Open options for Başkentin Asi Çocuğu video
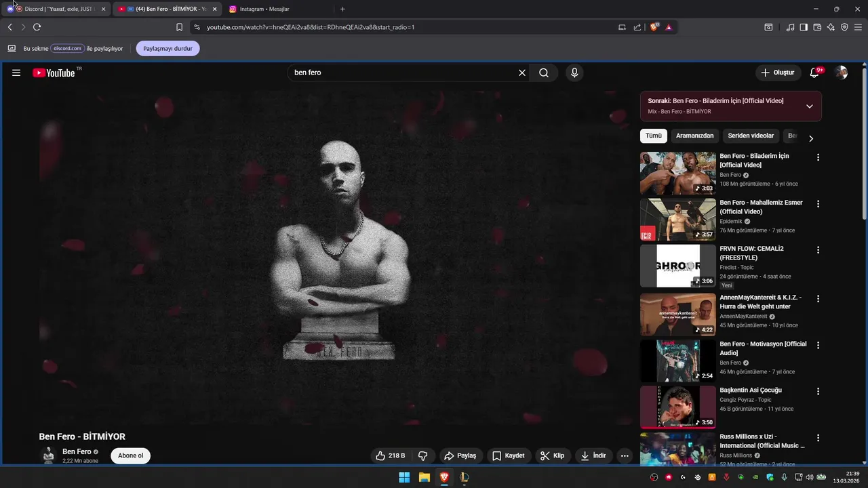This screenshot has width=868, height=488. pos(818,391)
